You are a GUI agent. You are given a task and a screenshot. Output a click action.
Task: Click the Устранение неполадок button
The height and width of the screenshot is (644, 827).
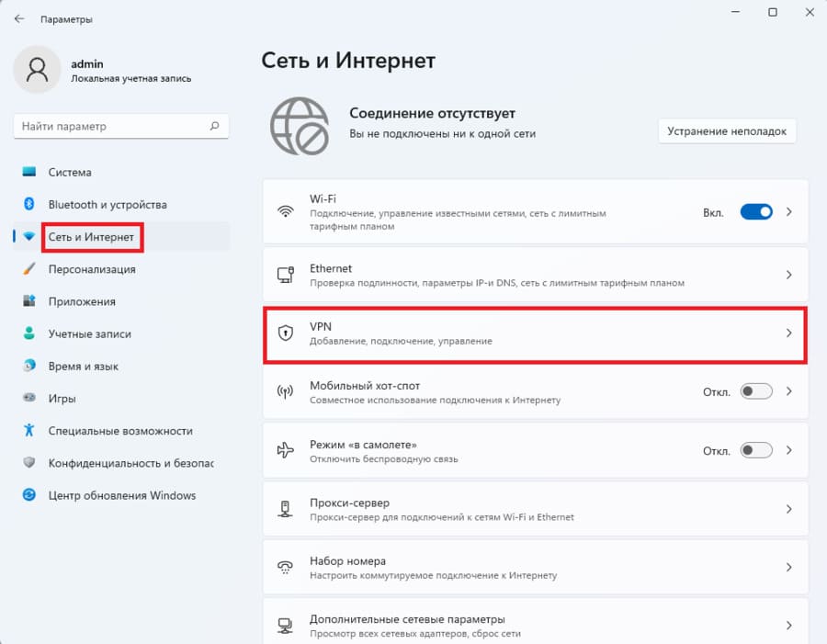727,130
